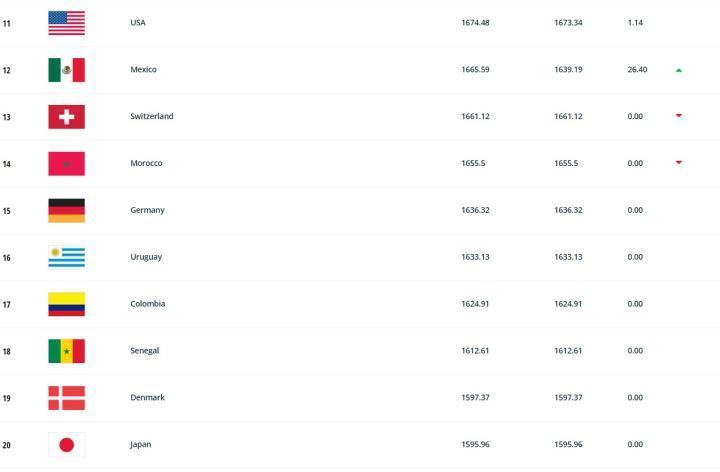The image size is (720, 472).
Task: Click the rank number 20 for Japan
Action: point(7,445)
